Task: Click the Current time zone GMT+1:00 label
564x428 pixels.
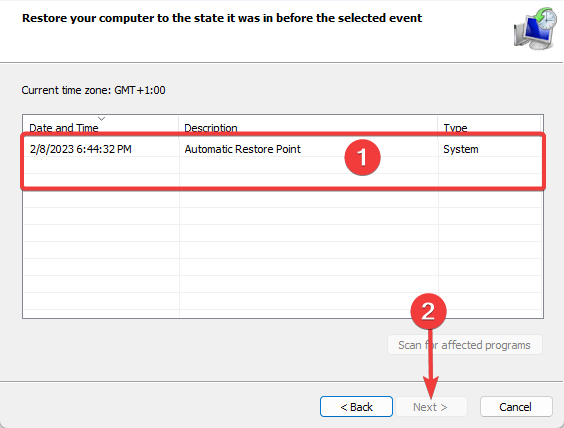Action: coord(94,90)
